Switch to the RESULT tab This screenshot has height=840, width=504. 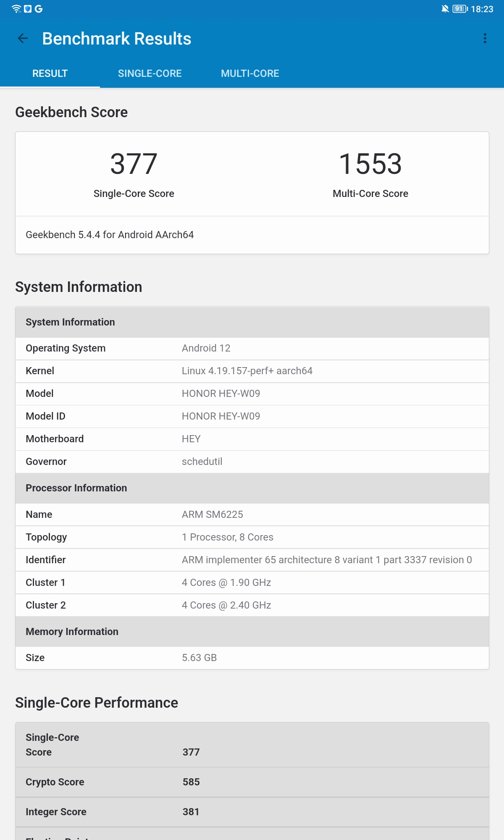click(50, 73)
